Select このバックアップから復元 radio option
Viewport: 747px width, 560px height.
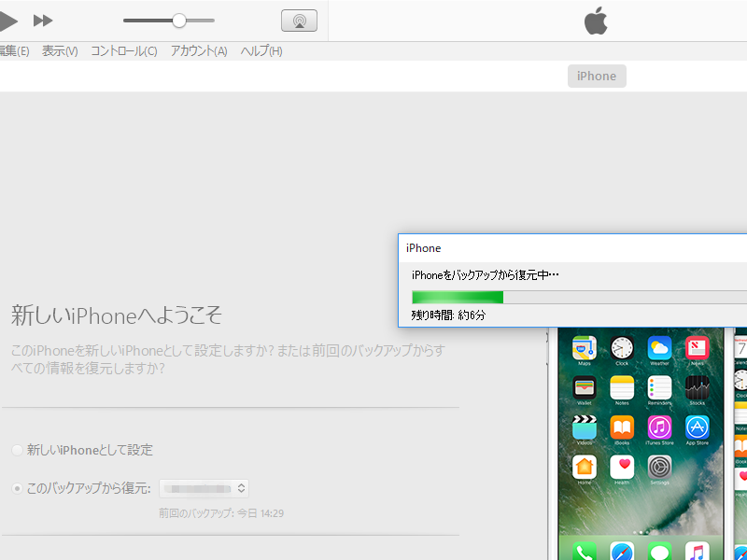[17, 488]
